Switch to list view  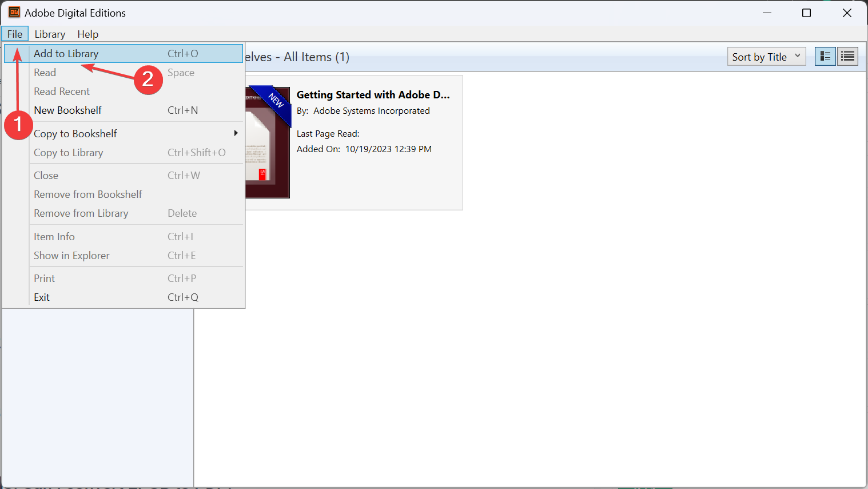pyautogui.click(x=847, y=56)
